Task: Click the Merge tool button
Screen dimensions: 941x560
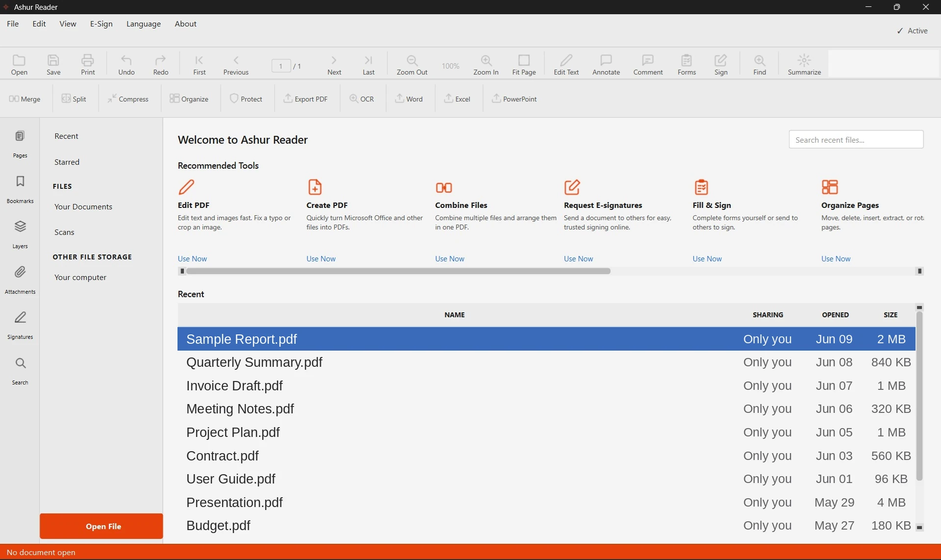Action: (x=25, y=99)
